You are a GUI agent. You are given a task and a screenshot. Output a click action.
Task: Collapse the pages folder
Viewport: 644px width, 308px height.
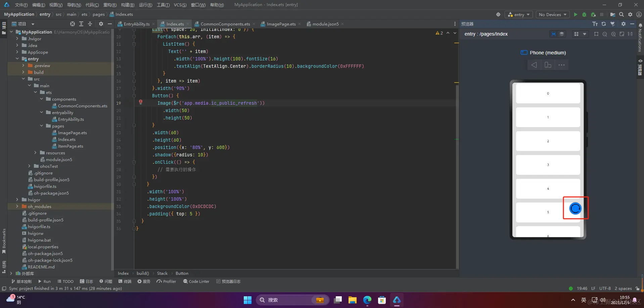(x=41, y=126)
